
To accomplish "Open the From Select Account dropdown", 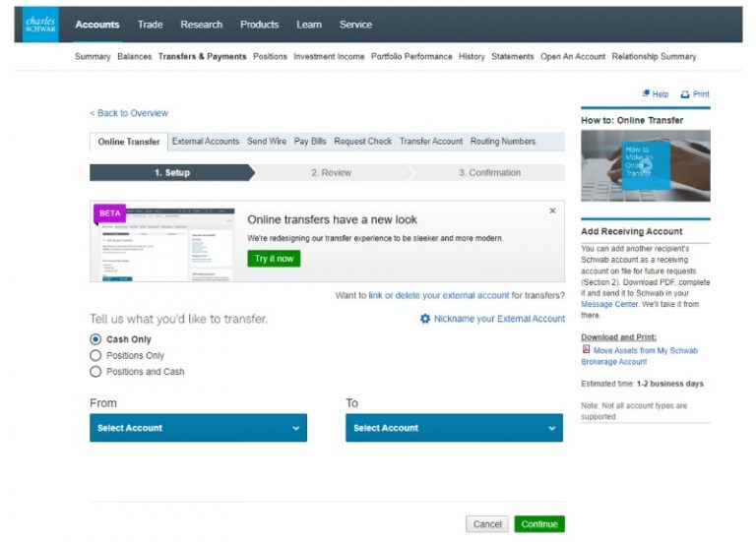I will (198, 428).
